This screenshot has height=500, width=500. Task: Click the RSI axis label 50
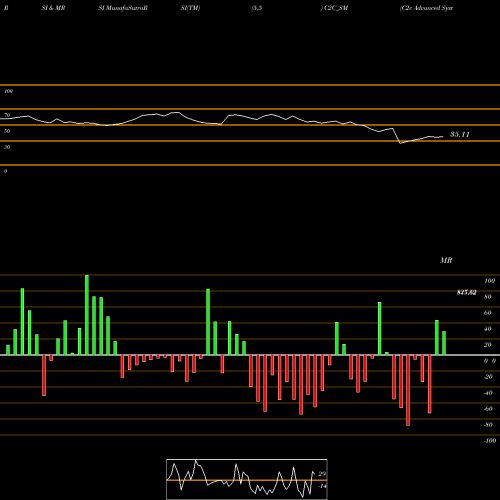7,131
